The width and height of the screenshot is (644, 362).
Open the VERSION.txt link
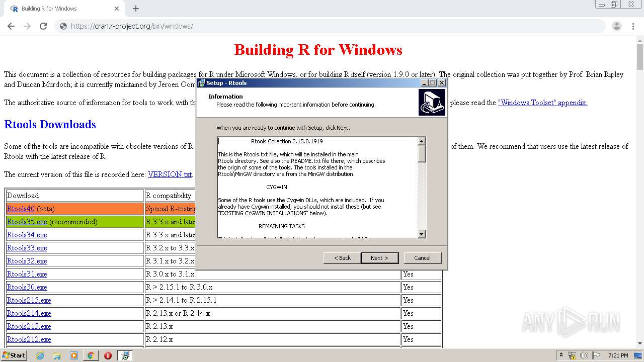(170, 174)
